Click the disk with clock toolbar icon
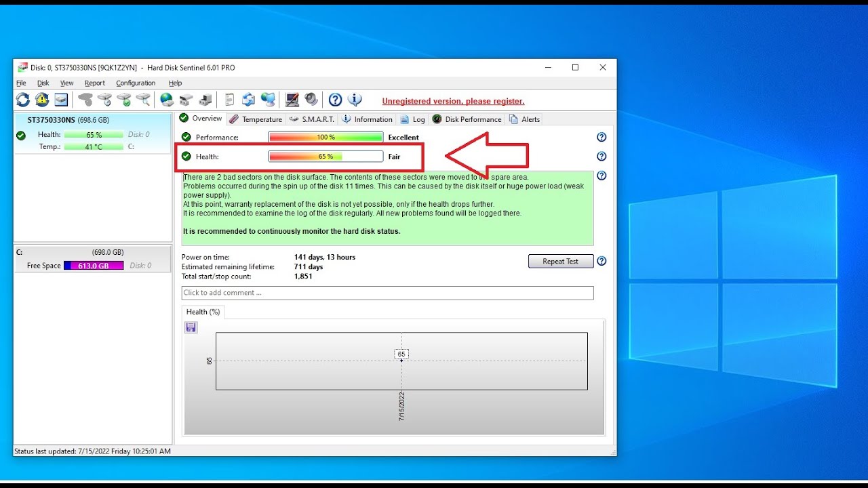This screenshot has width=868, height=488. 104,100
